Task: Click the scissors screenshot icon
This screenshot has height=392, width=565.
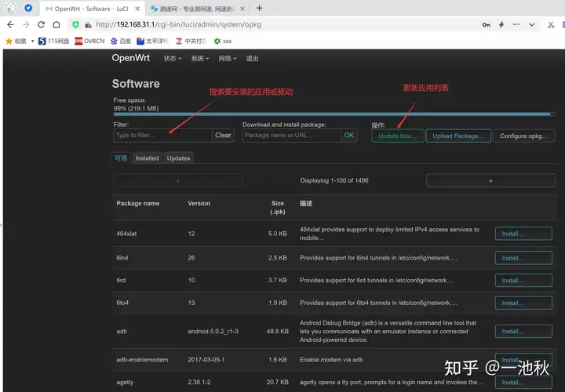Action: [551, 25]
